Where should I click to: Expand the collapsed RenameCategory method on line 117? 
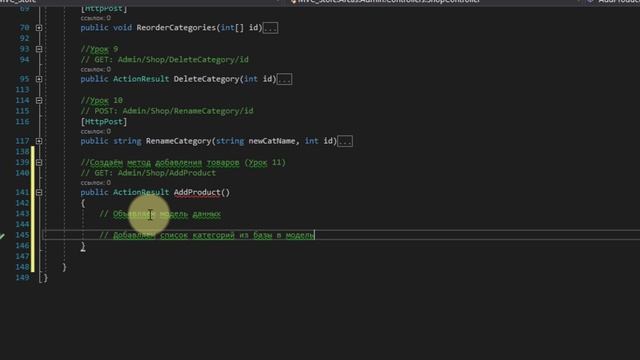tap(39, 141)
